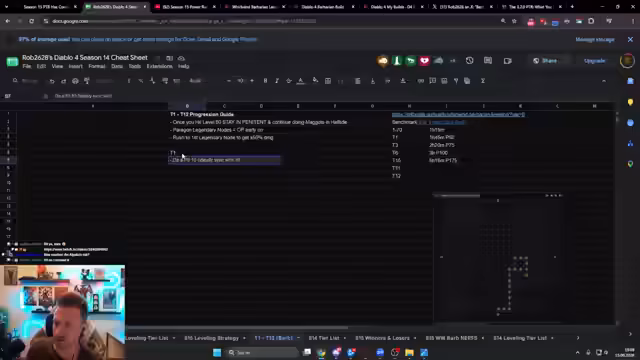Open the Extensions menu
640x360 pixels.
[x=160, y=67]
